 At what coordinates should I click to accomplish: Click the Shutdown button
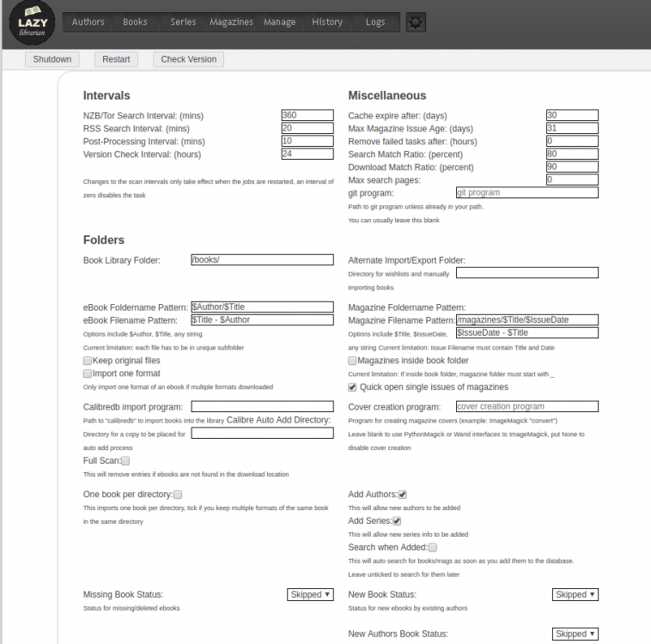click(x=52, y=59)
